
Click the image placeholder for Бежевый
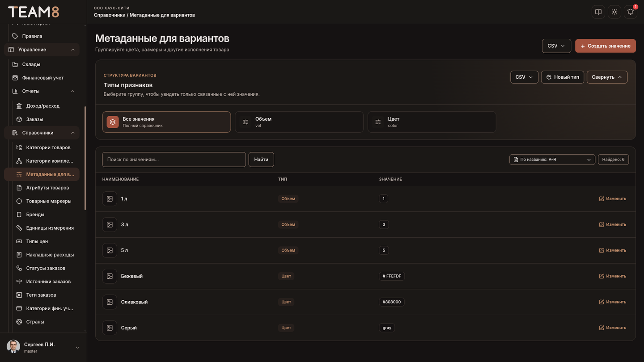(110, 276)
